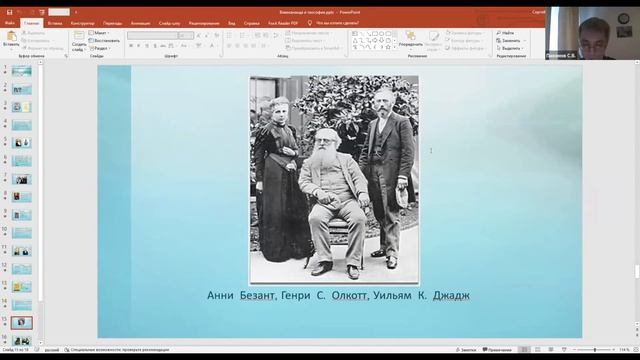640x360 pixels.
Task: Switch to Reading view icon
Action: pyautogui.click(x=551, y=350)
